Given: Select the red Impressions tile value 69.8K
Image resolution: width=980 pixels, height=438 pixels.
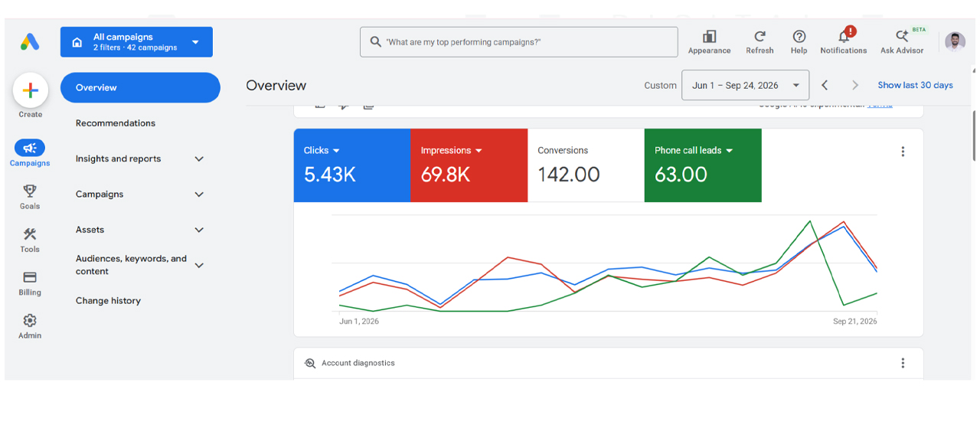Looking at the screenshot, I should pos(446,175).
